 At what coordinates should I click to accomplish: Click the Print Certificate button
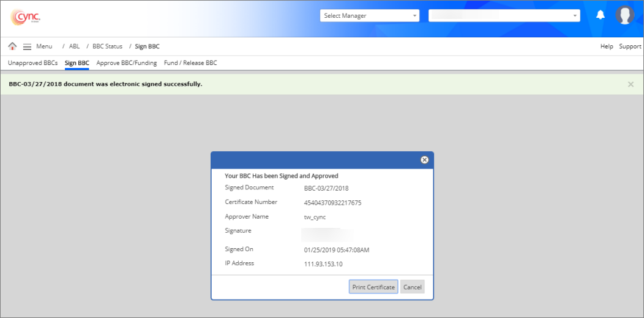point(373,287)
